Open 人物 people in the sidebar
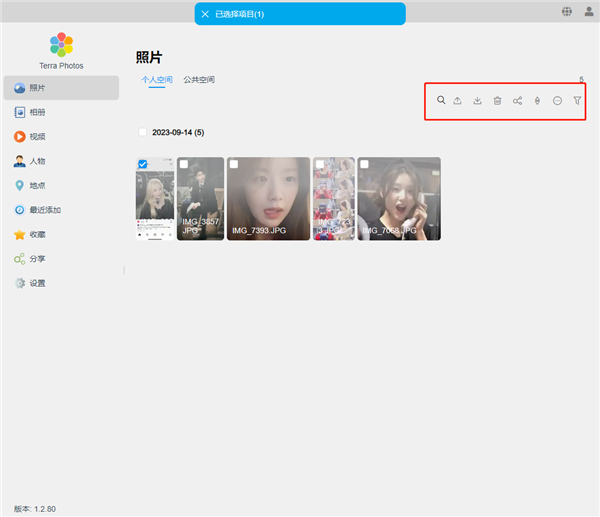Image resolution: width=600 pixels, height=517 pixels. pyautogui.click(x=61, y=161)
